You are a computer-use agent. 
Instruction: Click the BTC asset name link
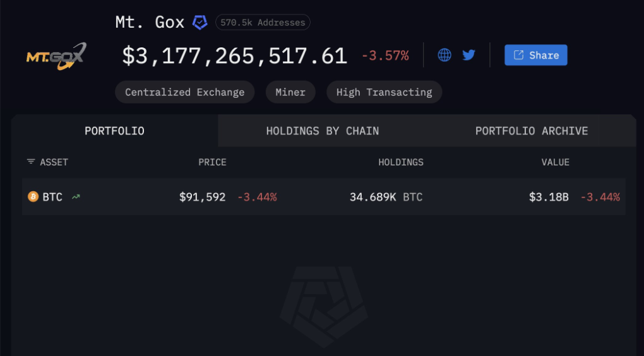pyautogui.click(x=52, y=197)
